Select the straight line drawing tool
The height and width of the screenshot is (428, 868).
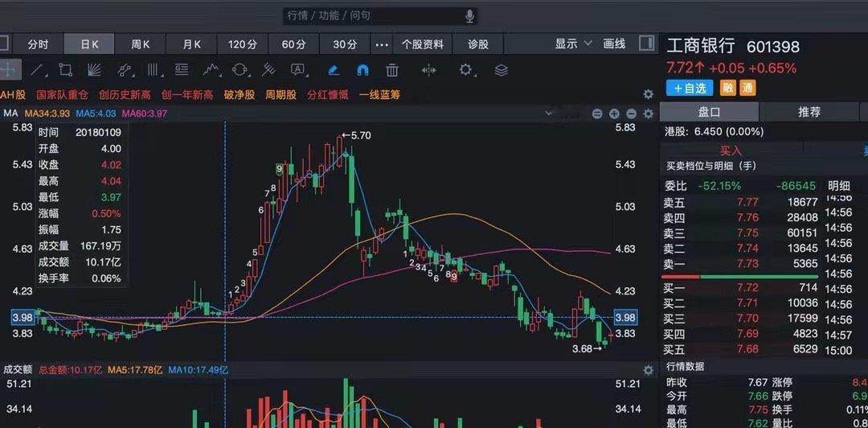36,70
